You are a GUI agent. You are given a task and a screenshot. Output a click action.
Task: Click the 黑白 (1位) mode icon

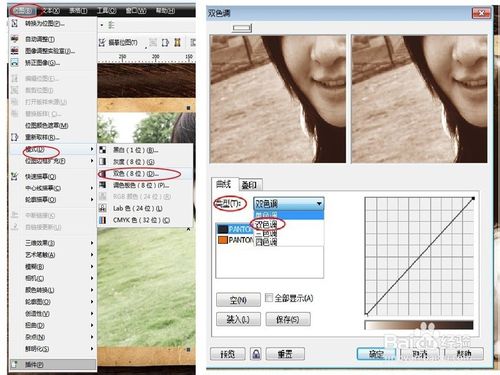tap(103, 150)
